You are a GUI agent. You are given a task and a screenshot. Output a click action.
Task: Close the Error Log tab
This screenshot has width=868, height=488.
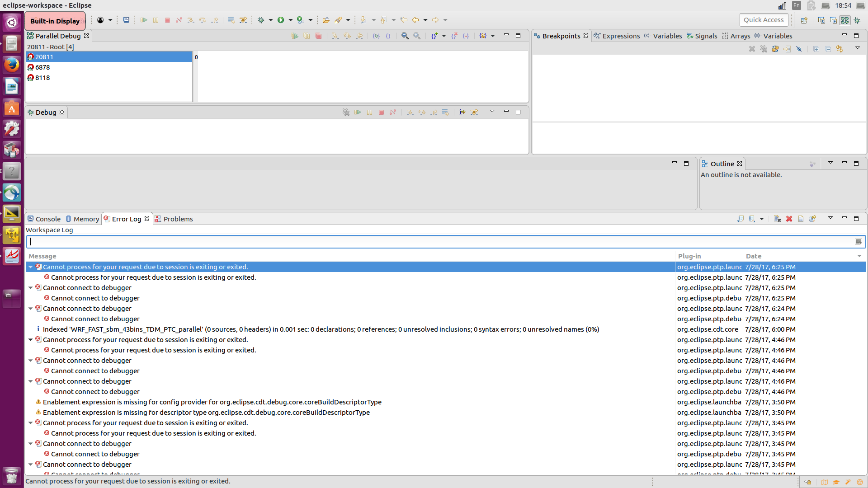click(x=147, y=219)
